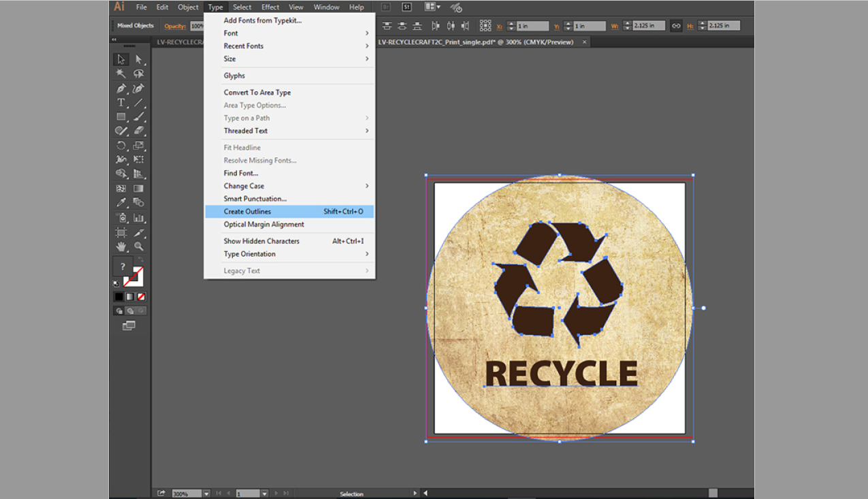Select the Magic Wand tool

120,73
